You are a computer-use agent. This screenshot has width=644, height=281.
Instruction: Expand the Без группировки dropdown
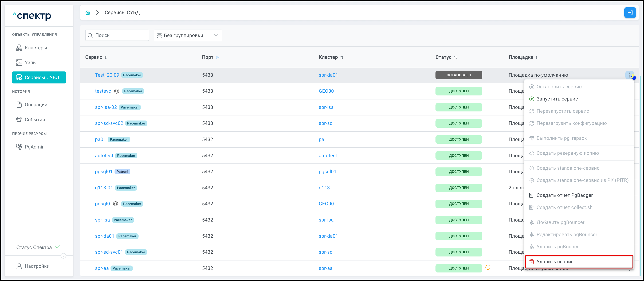(x=188, y=35)
